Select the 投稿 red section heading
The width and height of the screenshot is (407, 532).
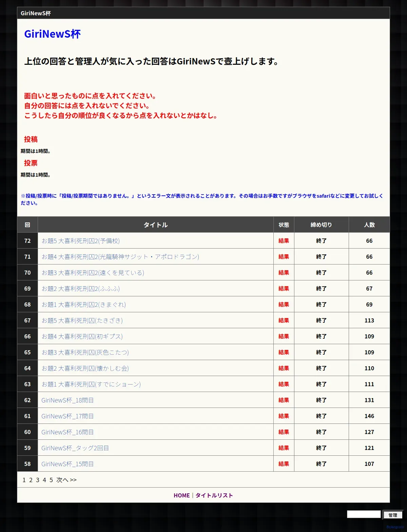(31, 139)
